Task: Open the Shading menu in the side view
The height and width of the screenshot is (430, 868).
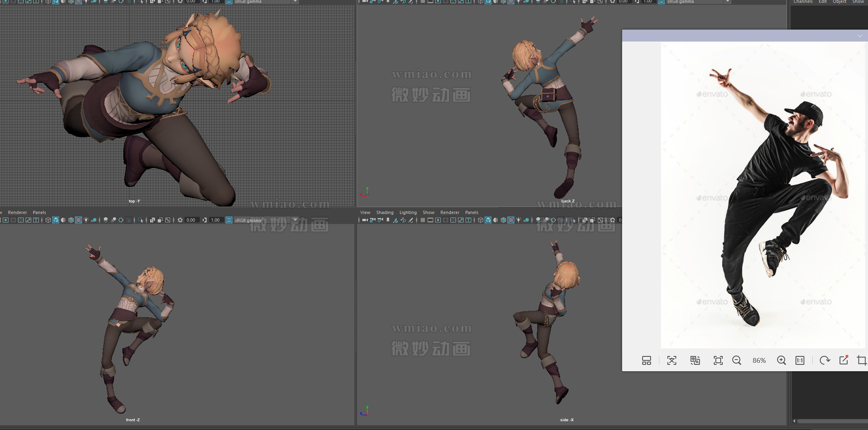Action: point(384,212)
